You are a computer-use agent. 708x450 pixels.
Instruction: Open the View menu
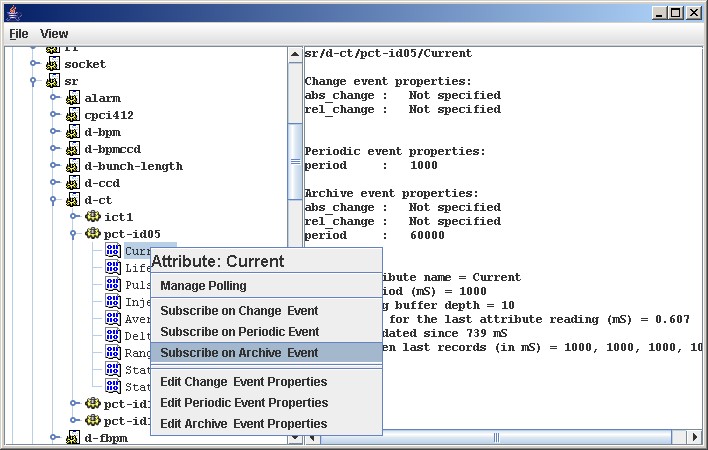pyautogui.click(x=54, y=33)
